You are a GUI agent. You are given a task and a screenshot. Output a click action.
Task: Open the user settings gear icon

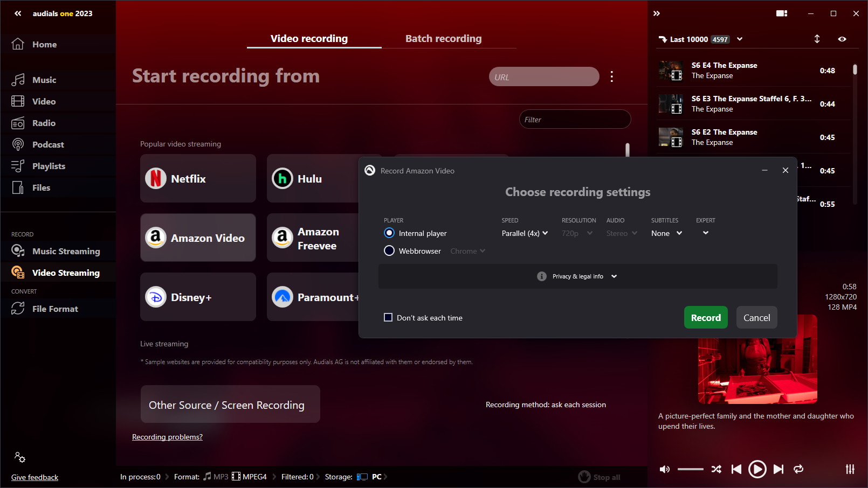point(20,457)
